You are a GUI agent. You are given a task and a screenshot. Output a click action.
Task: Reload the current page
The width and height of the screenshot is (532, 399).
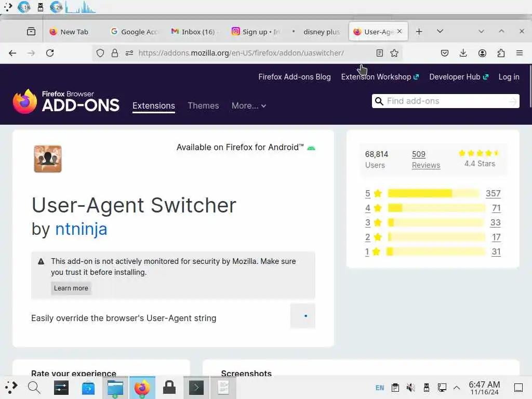pyautogui.click(x=50, y=53)
